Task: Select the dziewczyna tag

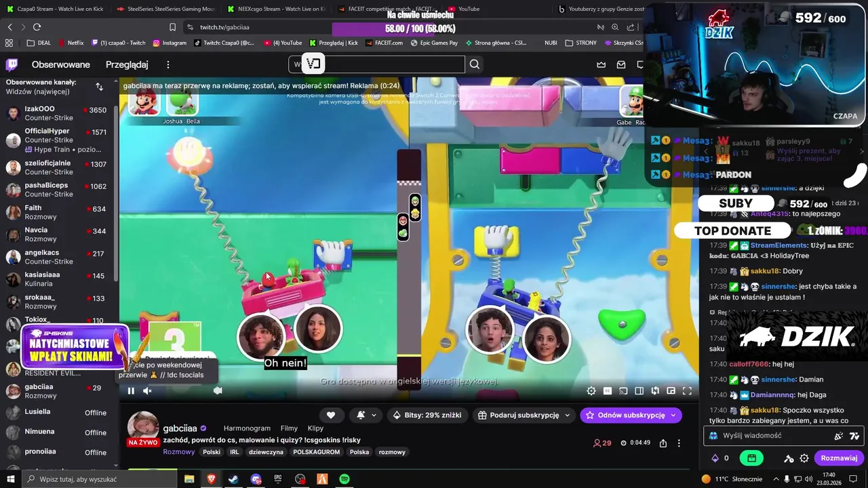Action: point(266,452)
